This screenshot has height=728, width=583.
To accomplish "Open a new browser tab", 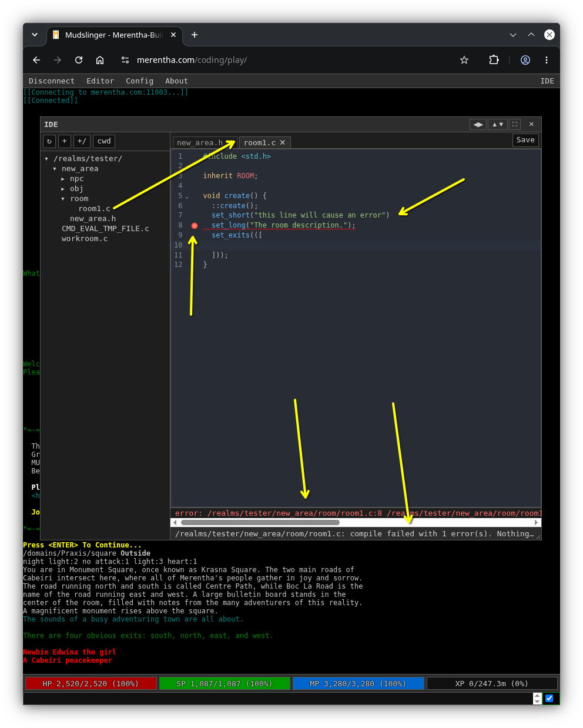I will pyautogui.click(x=195, y=35).
